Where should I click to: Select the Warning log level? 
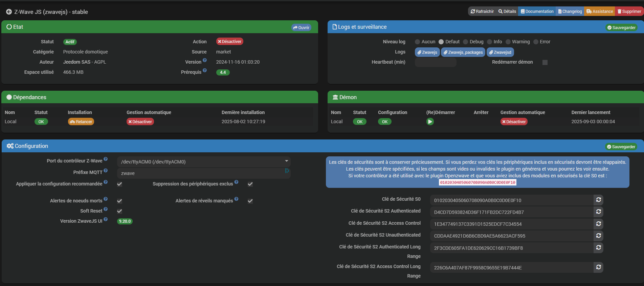pyautogui.click(x=508, y=42)
